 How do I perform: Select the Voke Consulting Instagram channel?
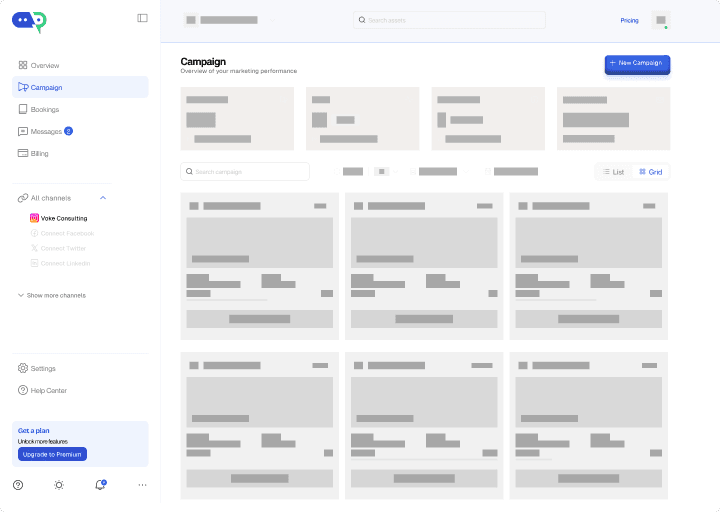(59, 218)
